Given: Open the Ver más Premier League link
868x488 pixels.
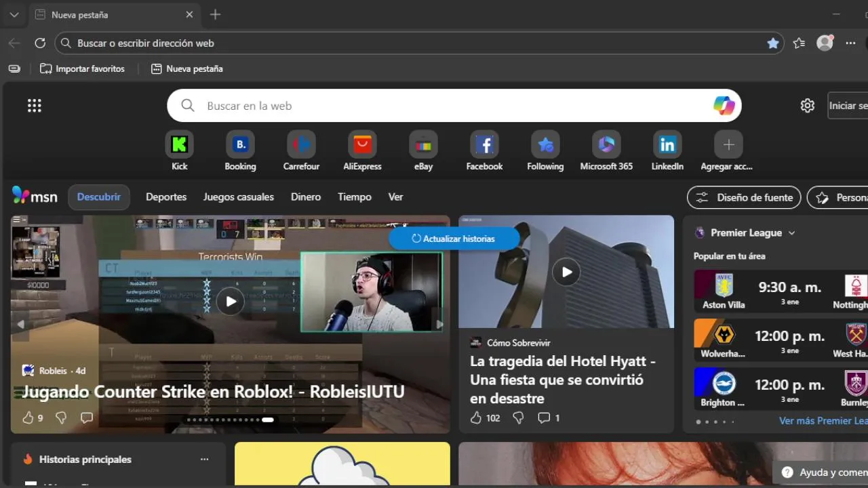Looking at the screenshot, I should point(823,420).
